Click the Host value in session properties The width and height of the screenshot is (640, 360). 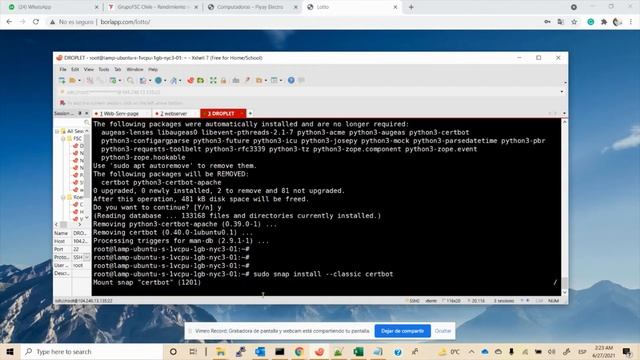pos(80,241)
